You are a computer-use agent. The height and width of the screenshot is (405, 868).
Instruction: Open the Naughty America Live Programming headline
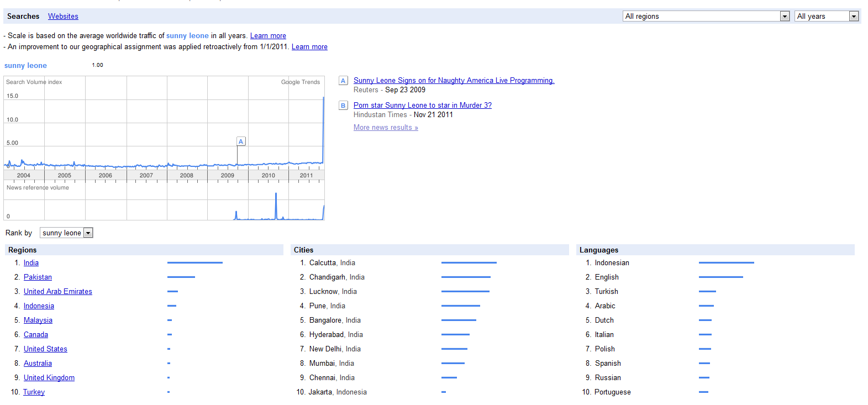pos(454,80)
